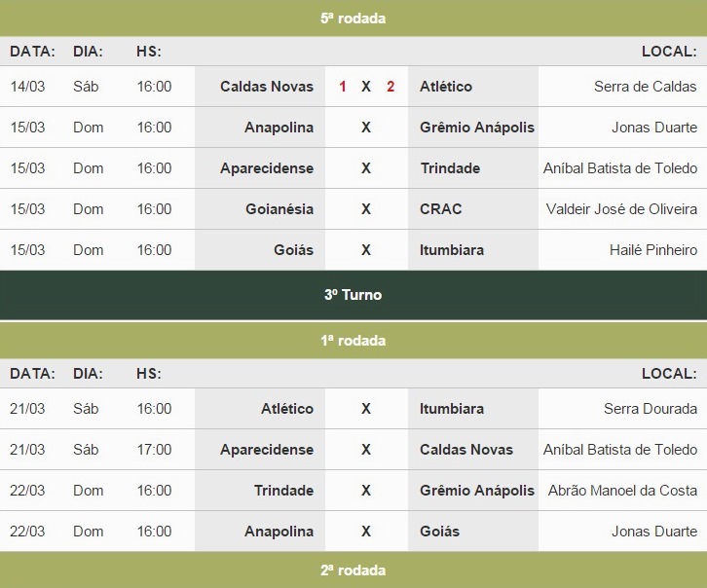Click the Abrão Manoel da Costa venue

(x=622, y=491)
